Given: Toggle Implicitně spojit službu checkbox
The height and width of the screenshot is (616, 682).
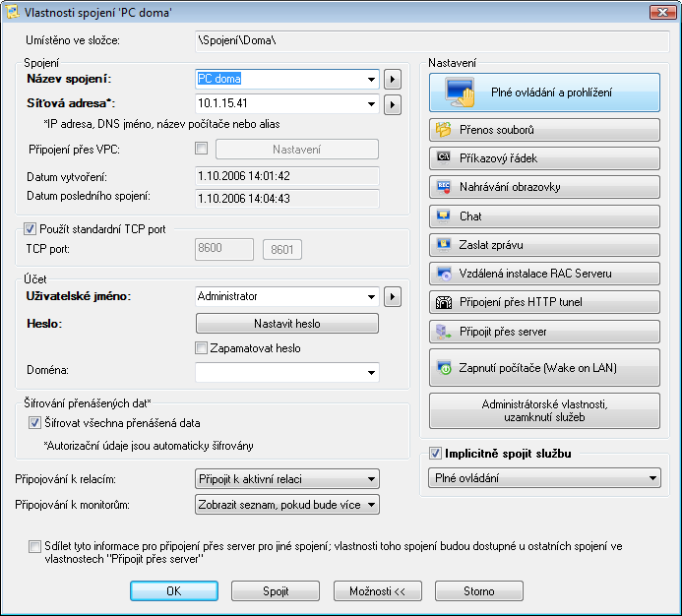Looking at the screenshot, I should (435, 454).
